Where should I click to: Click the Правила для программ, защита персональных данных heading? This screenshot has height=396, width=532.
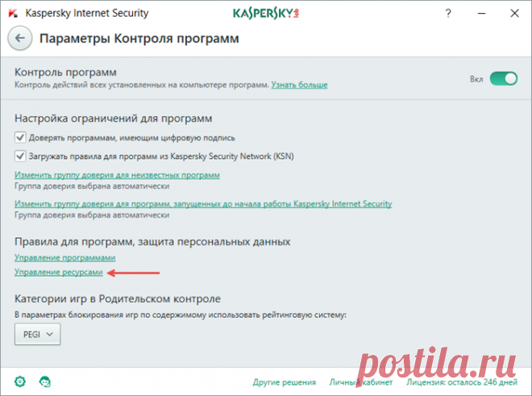click(x=152, y=242)
